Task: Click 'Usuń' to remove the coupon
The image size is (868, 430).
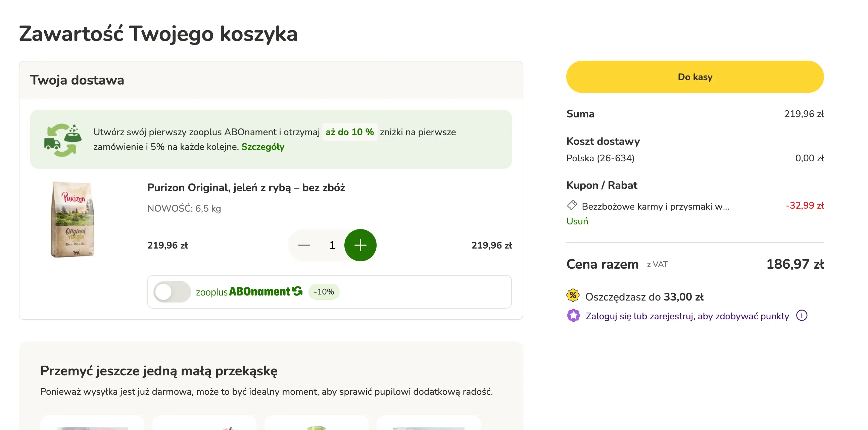Action: (577, 221)
